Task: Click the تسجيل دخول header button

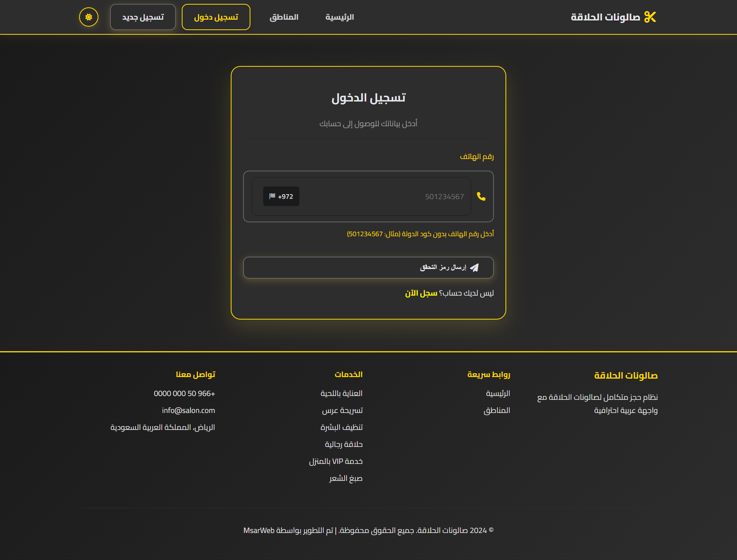Action: pos(216,17)
